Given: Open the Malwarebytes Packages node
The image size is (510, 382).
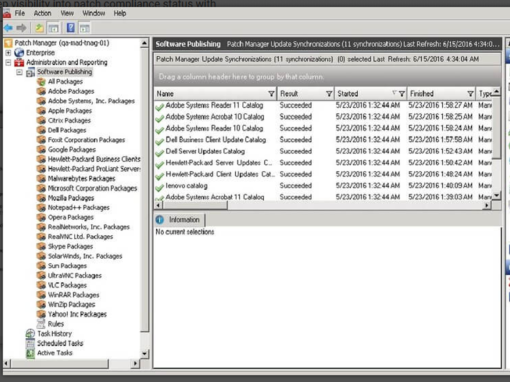Looking at the screenshot, I should [x=81, y=178].
